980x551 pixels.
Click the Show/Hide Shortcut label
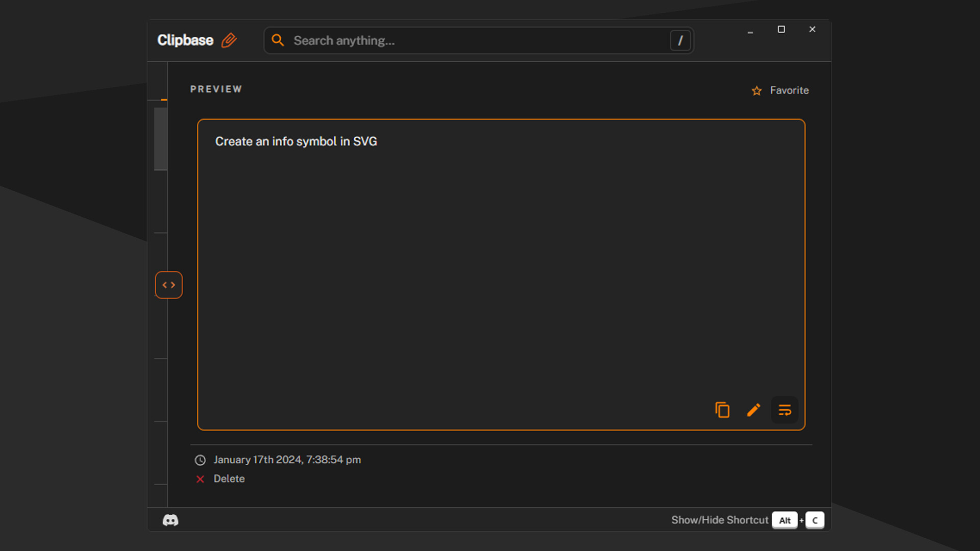pyautogui.click(x=720, y=520)
